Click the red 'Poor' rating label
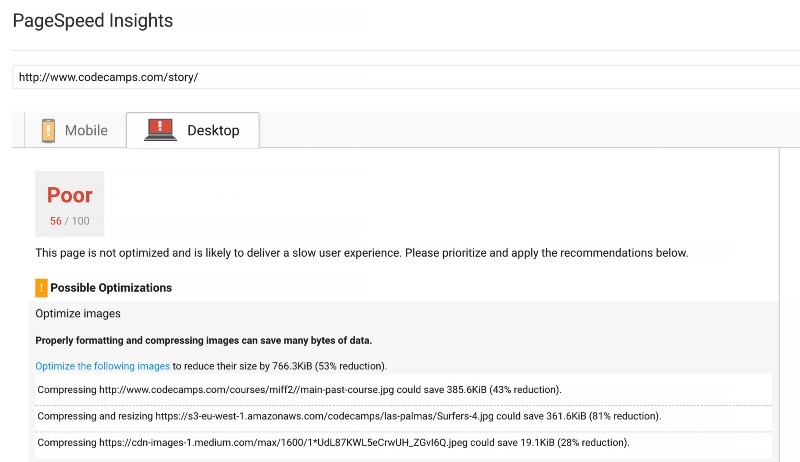Viewport: 800px width, 462px height. pos(69,195)
